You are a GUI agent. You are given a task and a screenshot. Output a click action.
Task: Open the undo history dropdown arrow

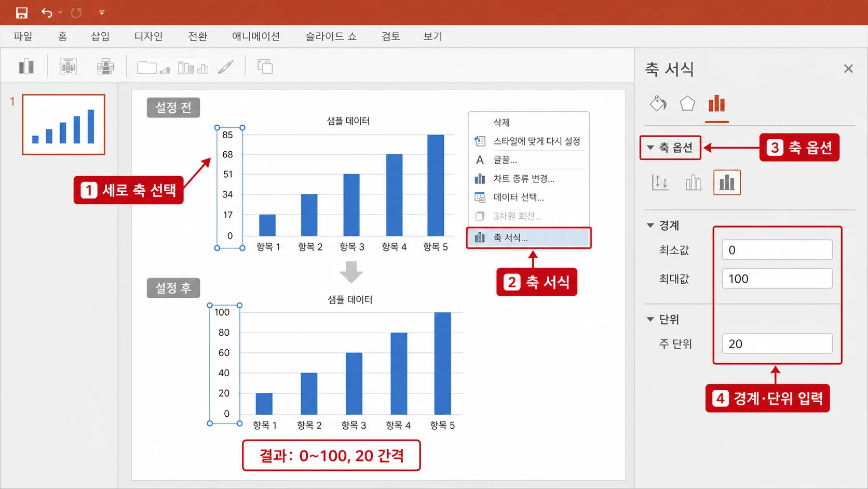point(60,12)
